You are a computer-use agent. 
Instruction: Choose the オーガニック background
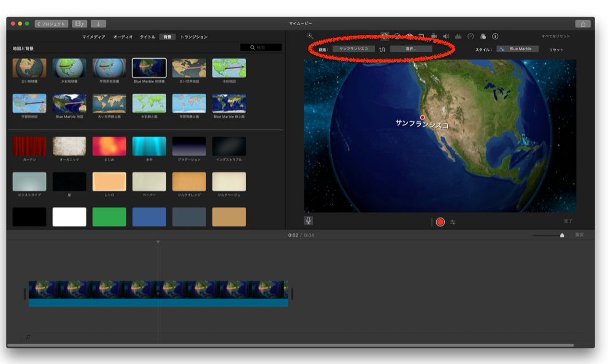(x=69, y=146)
